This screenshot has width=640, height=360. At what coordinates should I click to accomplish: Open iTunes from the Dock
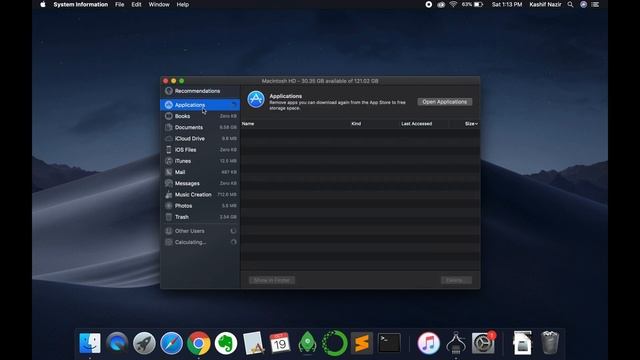[429, 343]
